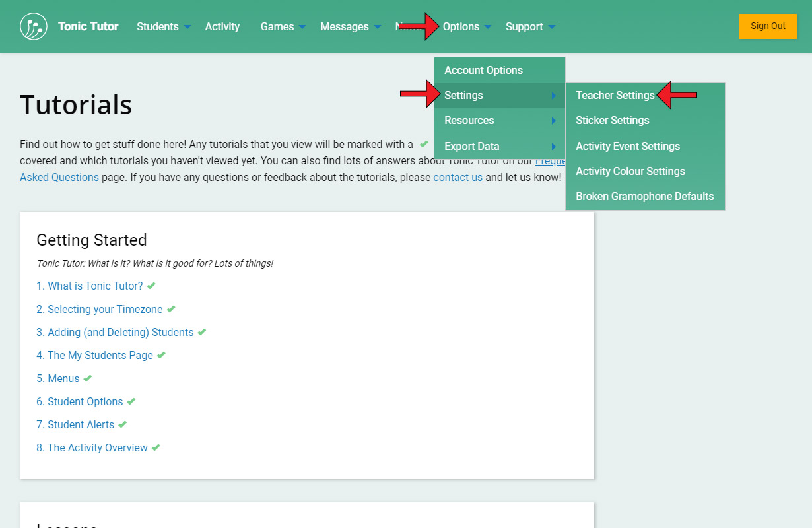Click the checkmark after 'The Activity Overview'
The width and height of the screenshot is (812, 528).
tap(156, 447)
